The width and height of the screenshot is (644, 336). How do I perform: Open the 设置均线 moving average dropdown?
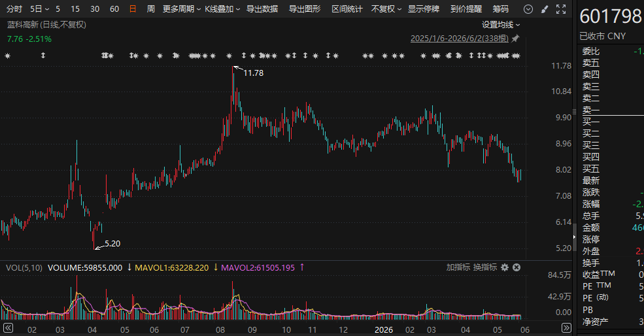pos(501,25)
